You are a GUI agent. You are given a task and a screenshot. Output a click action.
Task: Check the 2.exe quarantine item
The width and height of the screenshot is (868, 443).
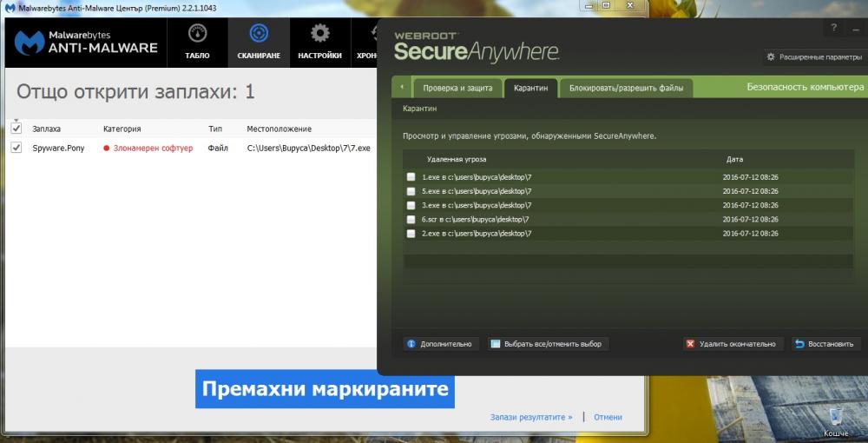(x=411, y=234)
